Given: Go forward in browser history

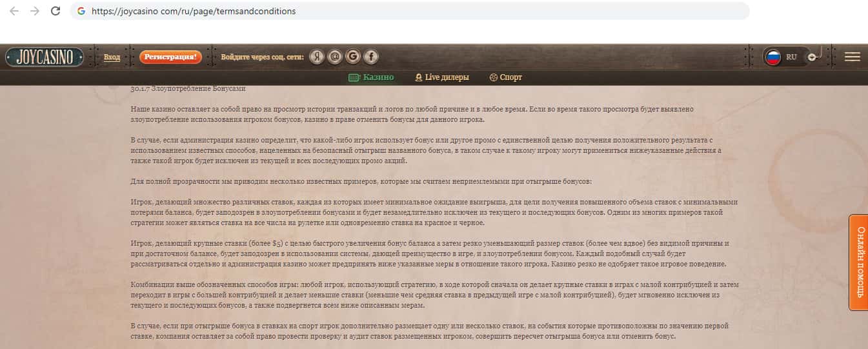Looking at the screenshot, I should [x=35, y=11].
